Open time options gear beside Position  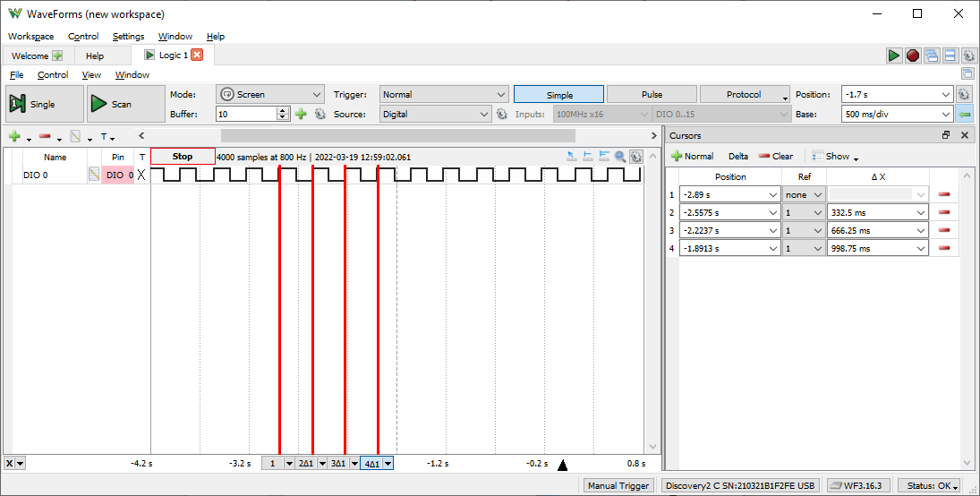(x=964, y=94)
